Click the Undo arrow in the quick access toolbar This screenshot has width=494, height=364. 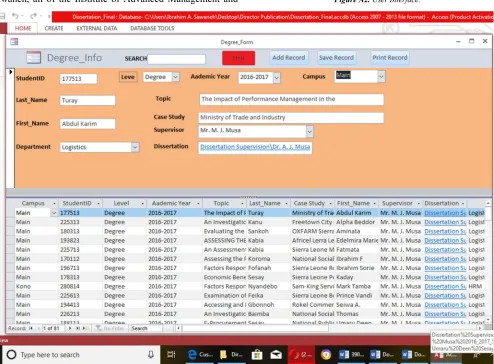click(x=15, y=16)
